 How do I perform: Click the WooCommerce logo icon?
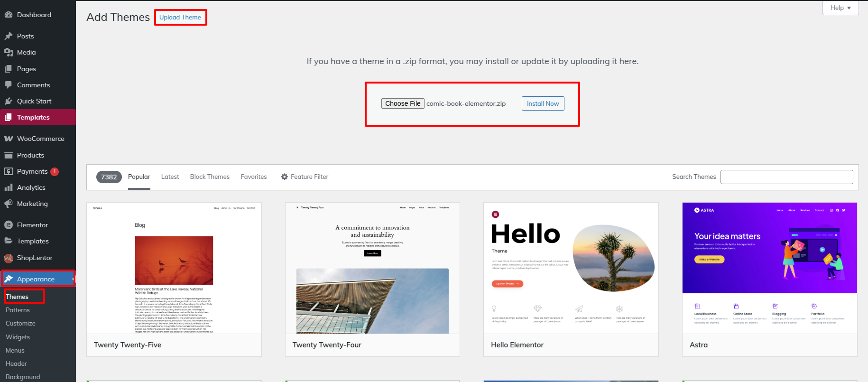point(9,139)
